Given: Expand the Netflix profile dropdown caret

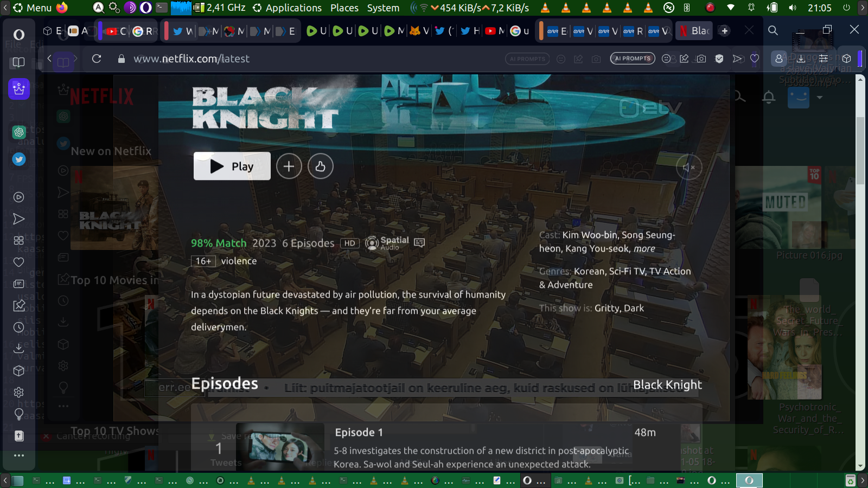Looking at the screenshot, I should point(820,98).
